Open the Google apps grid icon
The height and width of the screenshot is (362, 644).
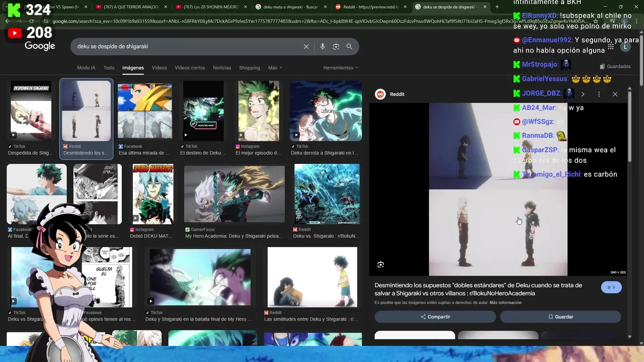point(611,46)
